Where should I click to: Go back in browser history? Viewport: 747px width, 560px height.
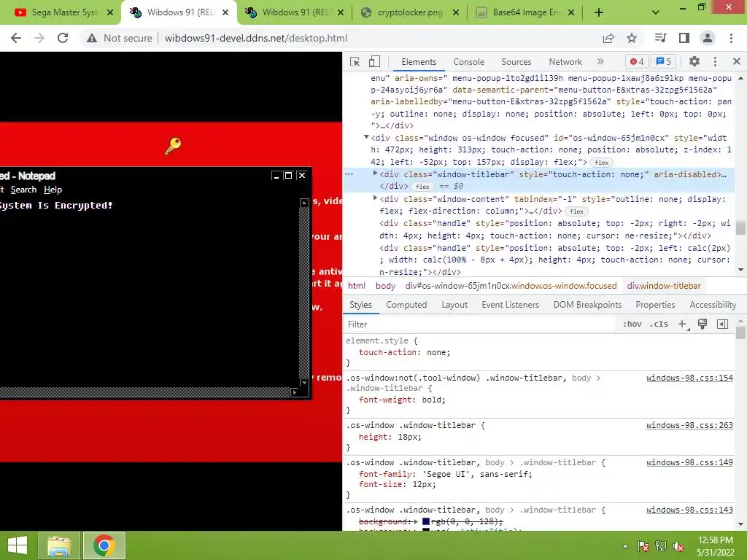coord(16,38)
